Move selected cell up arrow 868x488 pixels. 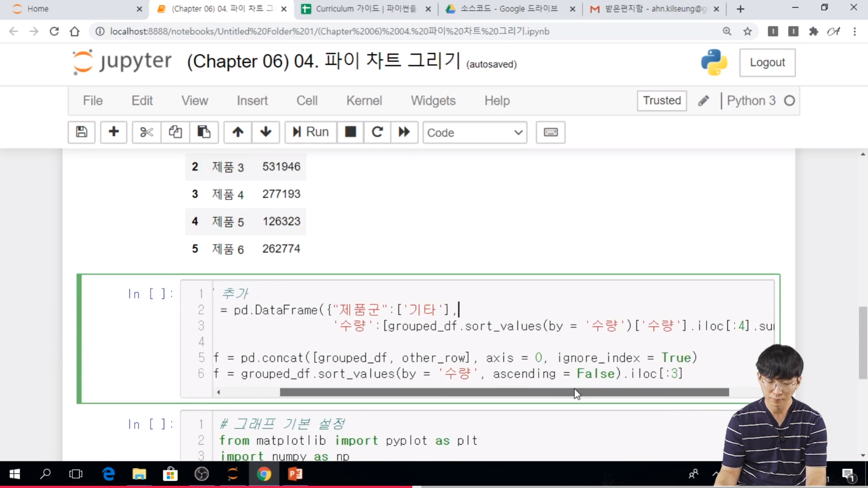pyautogui.click(x=238, y=132)
